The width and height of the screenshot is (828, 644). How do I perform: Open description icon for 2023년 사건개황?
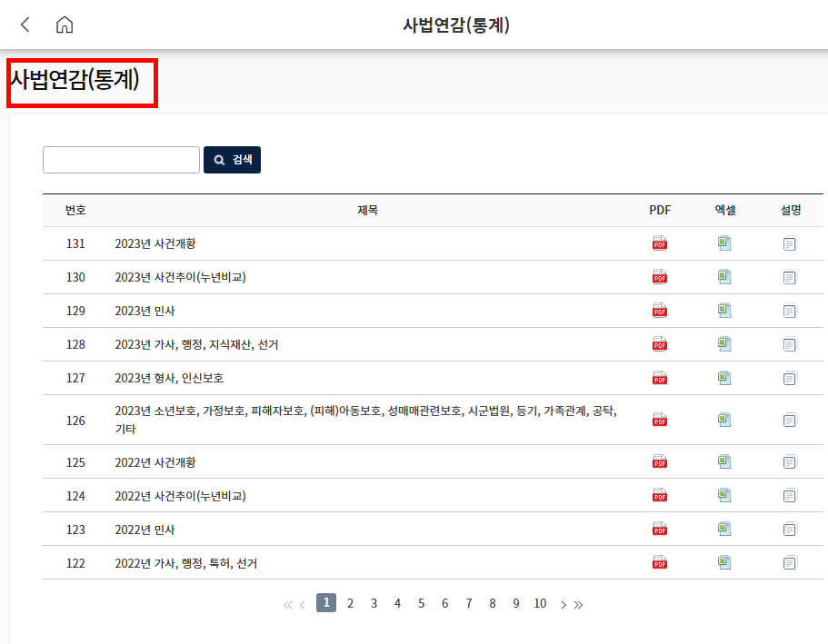(x=790, y=243)
